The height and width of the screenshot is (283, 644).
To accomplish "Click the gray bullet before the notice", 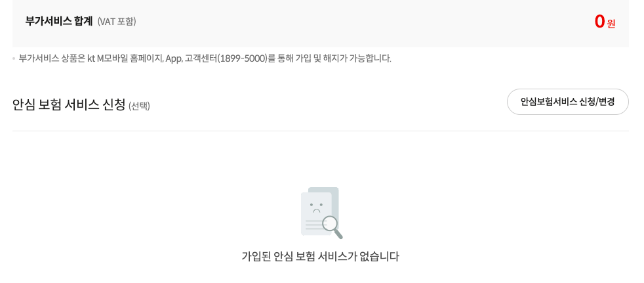I will point(14,59).
